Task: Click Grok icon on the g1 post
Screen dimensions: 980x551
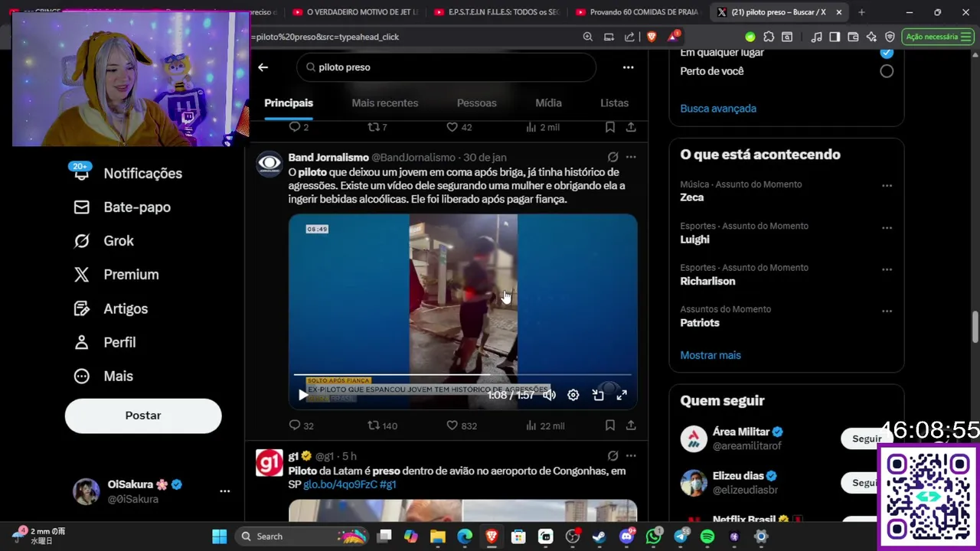Action: (612, 456)
